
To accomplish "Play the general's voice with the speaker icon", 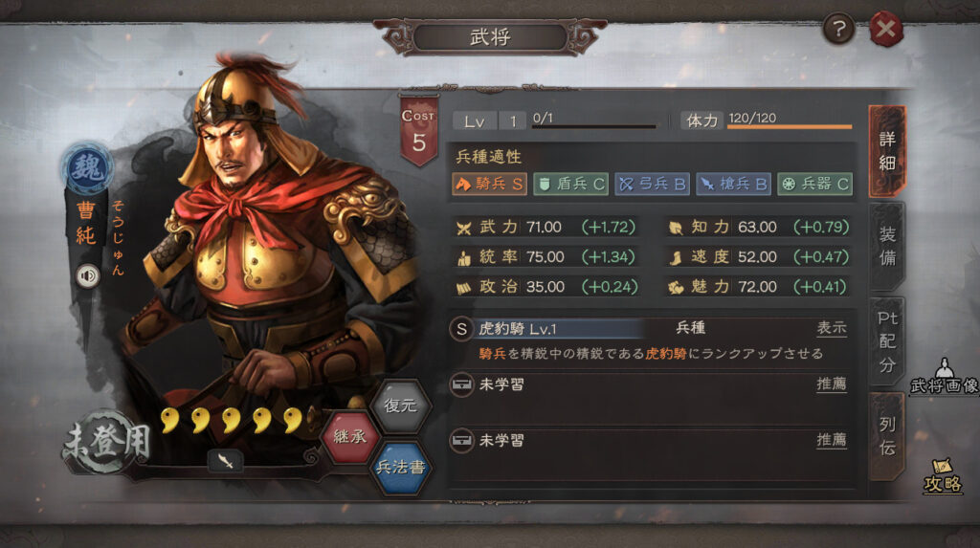I will point(87,275).
